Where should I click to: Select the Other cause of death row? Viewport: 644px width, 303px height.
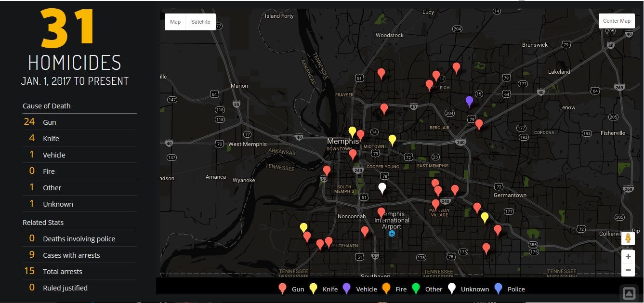click(79, 187)
